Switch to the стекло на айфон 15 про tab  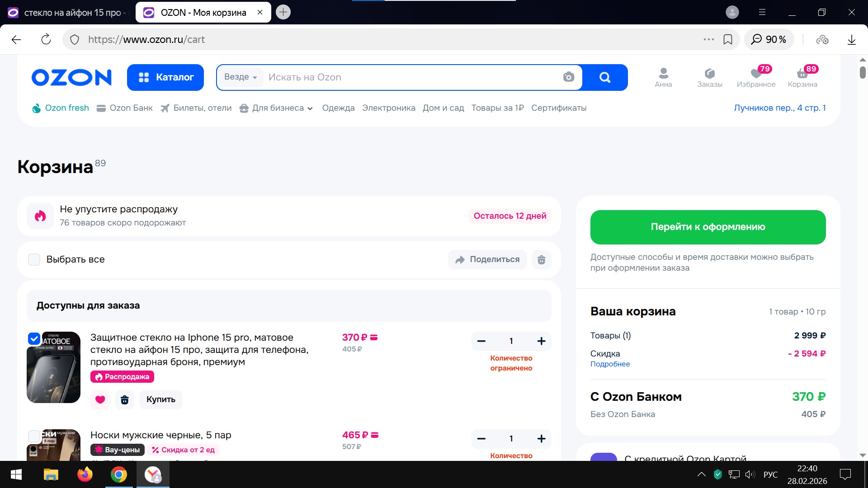(68, 13)
